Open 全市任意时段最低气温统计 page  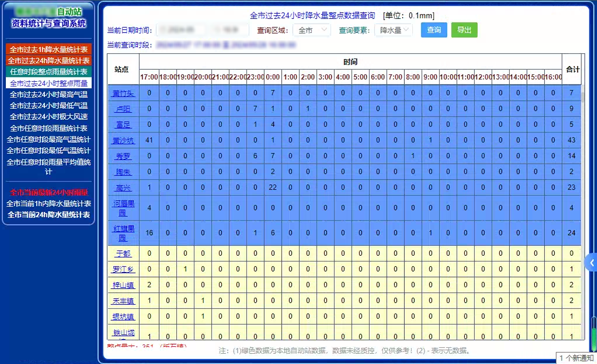pyautogui.click(x=49, y=151)
